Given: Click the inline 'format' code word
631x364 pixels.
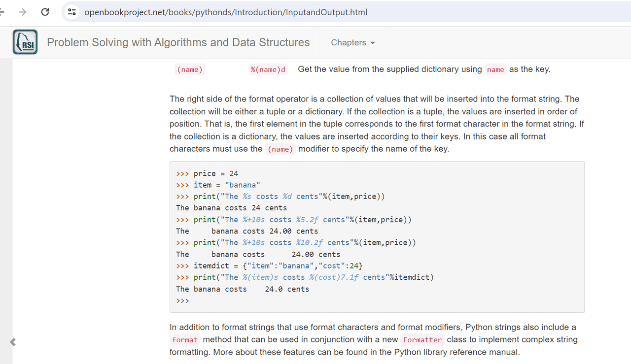Looking at the screenshot, I should coord(185,340).
